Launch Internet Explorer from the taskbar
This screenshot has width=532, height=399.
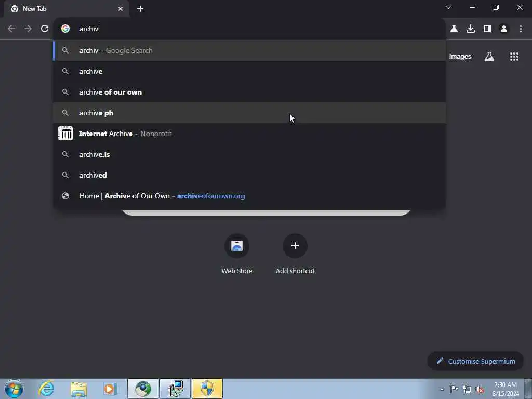pos(46,389)
